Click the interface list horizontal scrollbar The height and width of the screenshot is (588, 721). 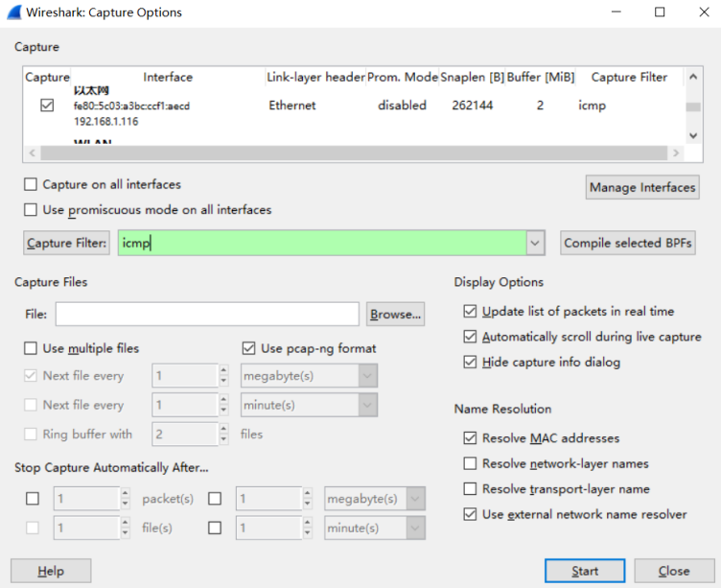[354, 153]
